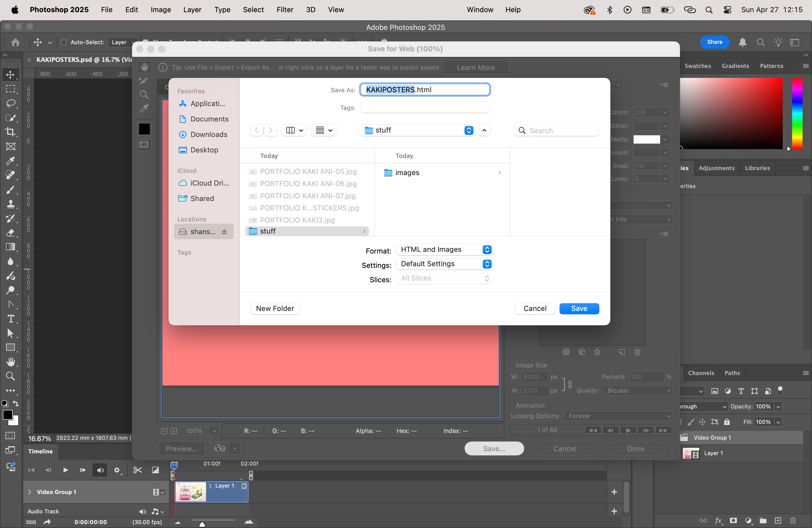Select the Clone Stamp tool
Screen dimensions: 812x528
10,204
